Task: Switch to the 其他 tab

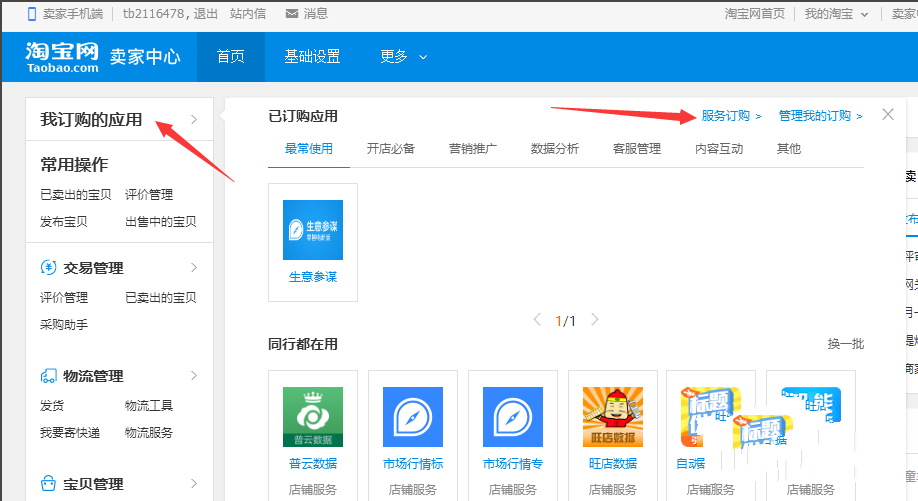Action: [789, 149]
